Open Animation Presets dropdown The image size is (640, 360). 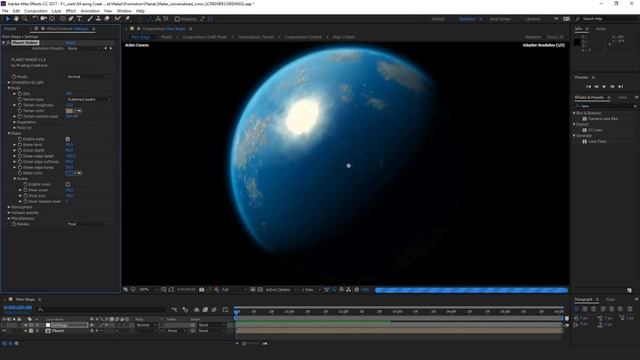tap(84, 49)
